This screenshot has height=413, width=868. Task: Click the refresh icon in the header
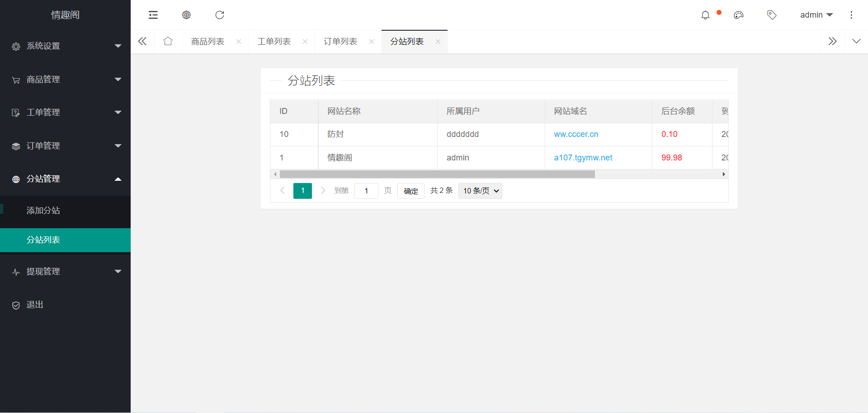tap(220, 15)
